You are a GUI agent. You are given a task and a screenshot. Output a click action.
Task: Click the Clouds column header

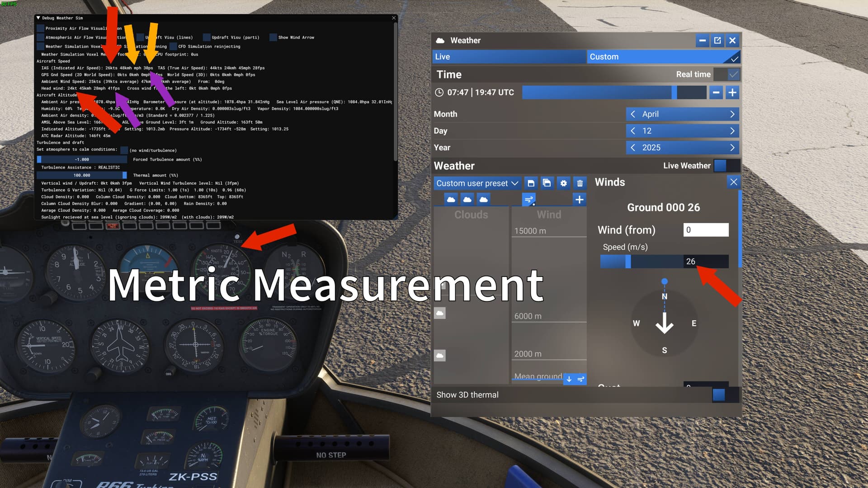(471, 215)
